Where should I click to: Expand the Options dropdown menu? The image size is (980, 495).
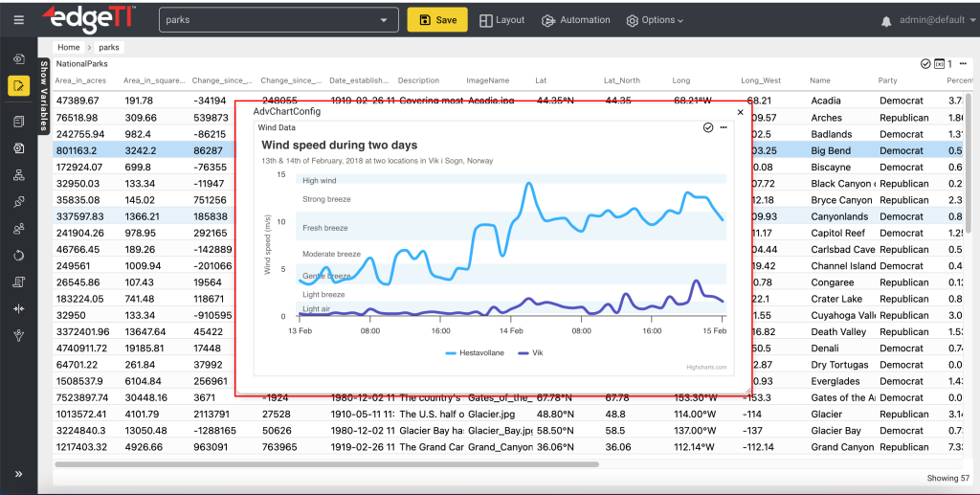click(x=655, y=20)
